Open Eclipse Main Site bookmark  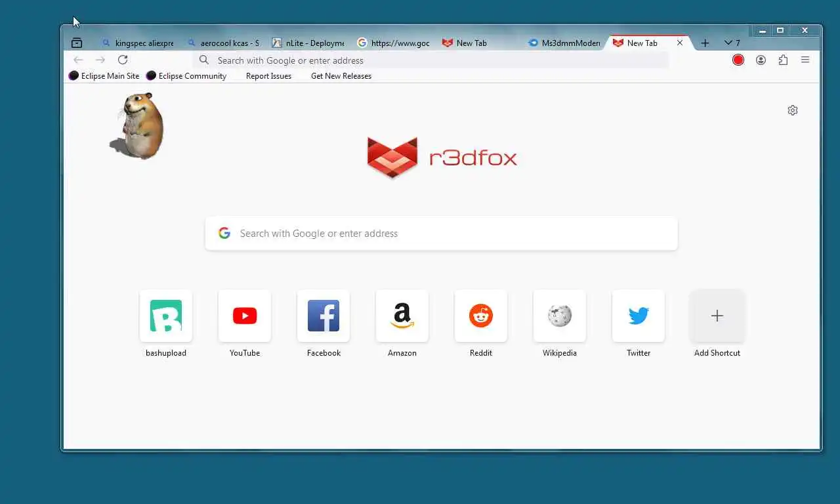point(104,76)
